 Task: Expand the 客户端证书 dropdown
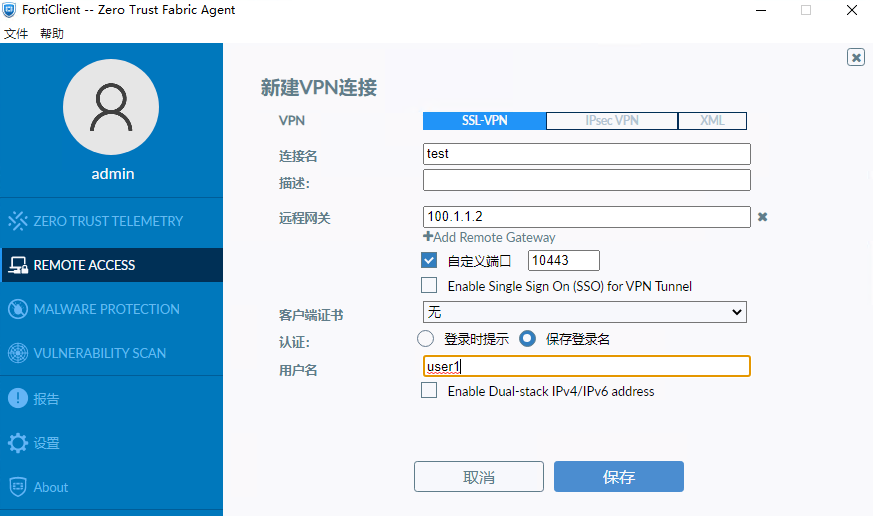click(x=585, y=313)
